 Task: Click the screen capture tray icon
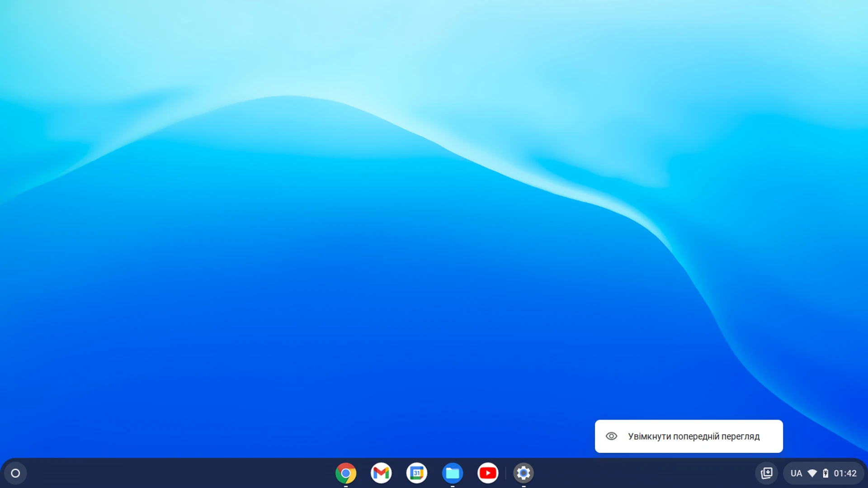[767, 473]
